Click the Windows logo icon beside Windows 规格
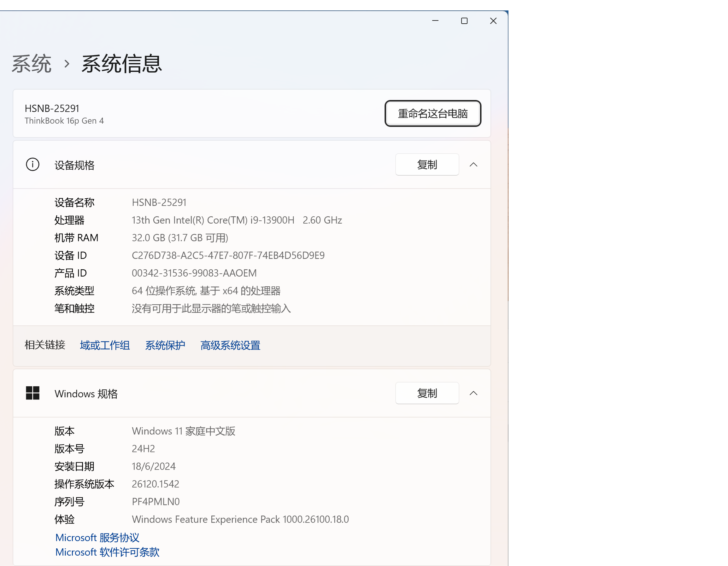Viewport: 728px width, 566px height. [33, 393]
